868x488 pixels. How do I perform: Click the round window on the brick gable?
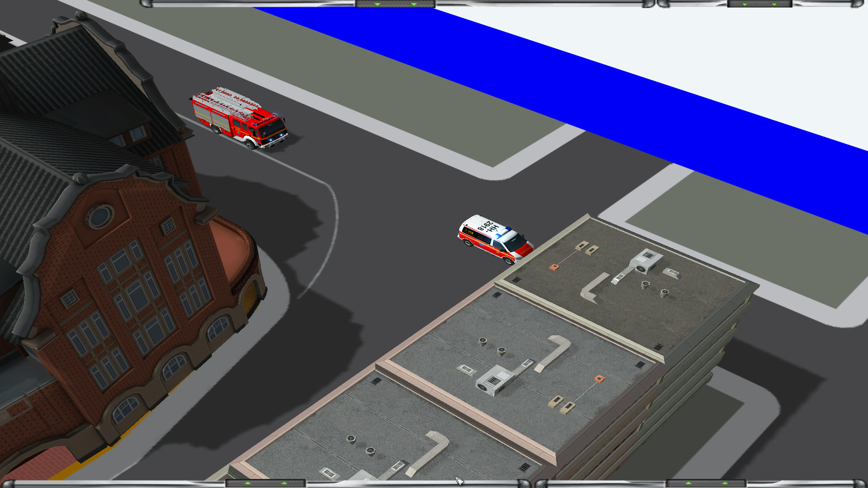[x=100, y=216]
